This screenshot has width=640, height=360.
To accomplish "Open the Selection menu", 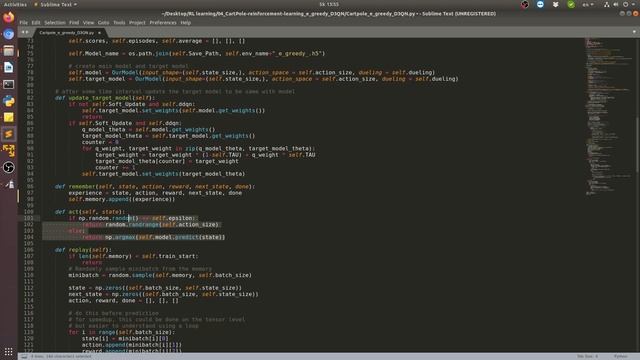I will click(x=55, y=23).
